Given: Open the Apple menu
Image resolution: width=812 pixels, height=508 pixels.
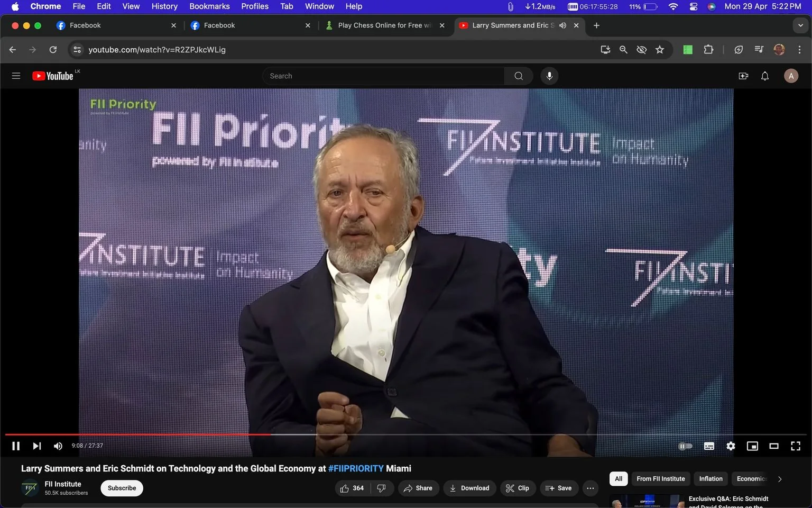Looking at the screenshot, I should pyautogui.click(x=15, y=6).
